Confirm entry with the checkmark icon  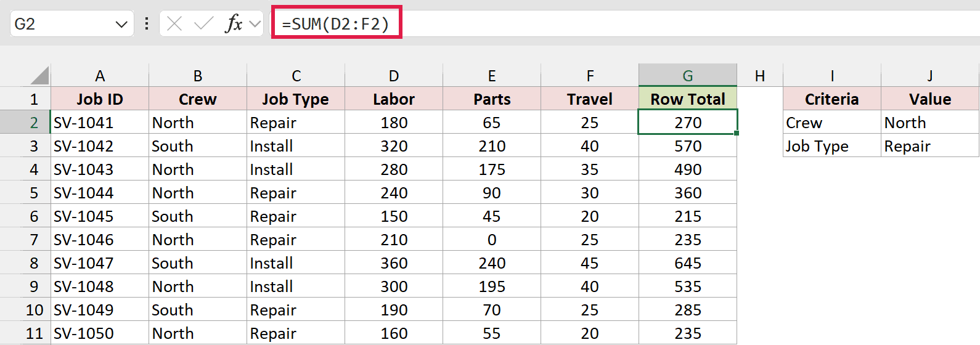coord(203,24)
